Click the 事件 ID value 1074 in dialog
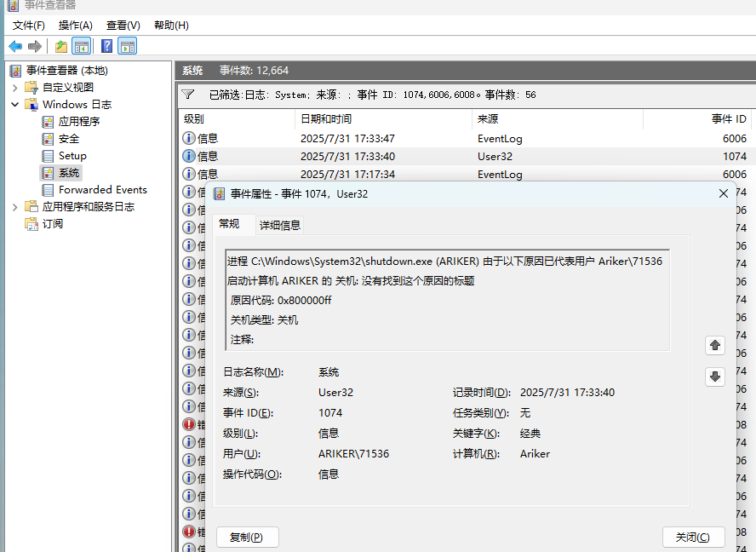The height and width of the screenshot is (552, 756). coord(330,413)
